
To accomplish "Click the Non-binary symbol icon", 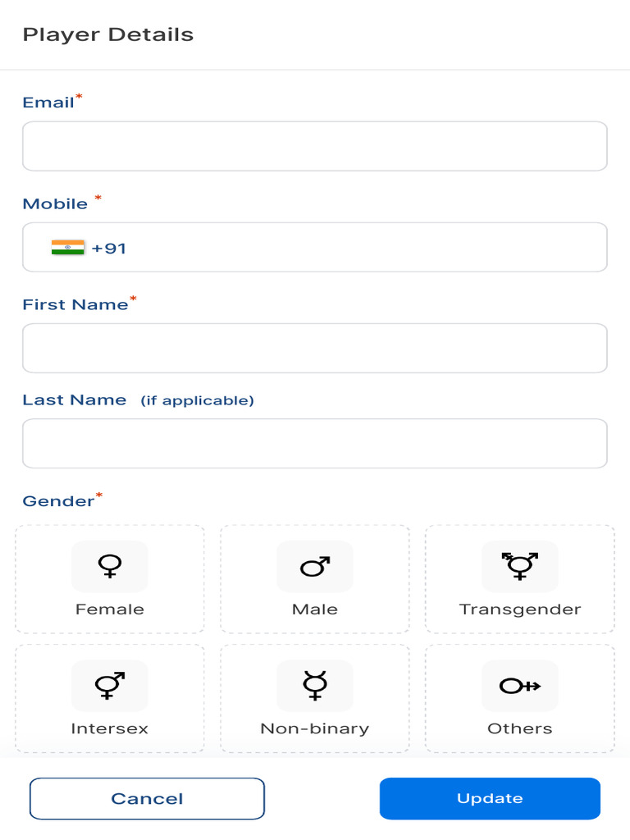I will pyautogui.click(x=315, y=685).
